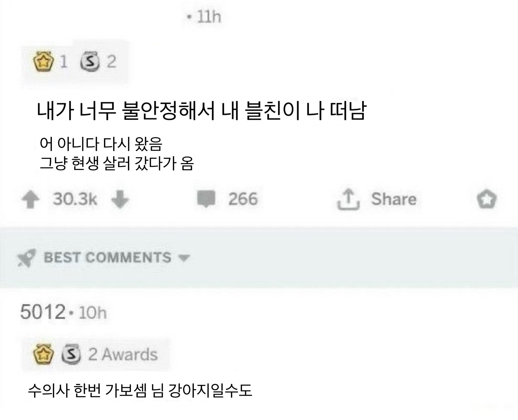
Task: Click the Share text button
Action: point(394,199)
